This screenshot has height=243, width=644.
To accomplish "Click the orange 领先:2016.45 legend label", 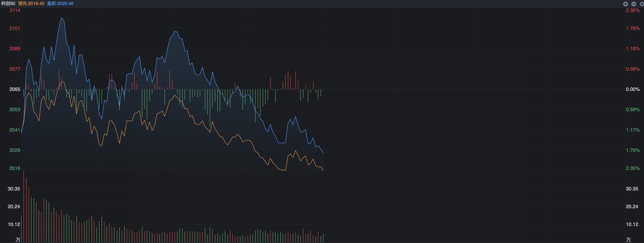I will (31, 4).
